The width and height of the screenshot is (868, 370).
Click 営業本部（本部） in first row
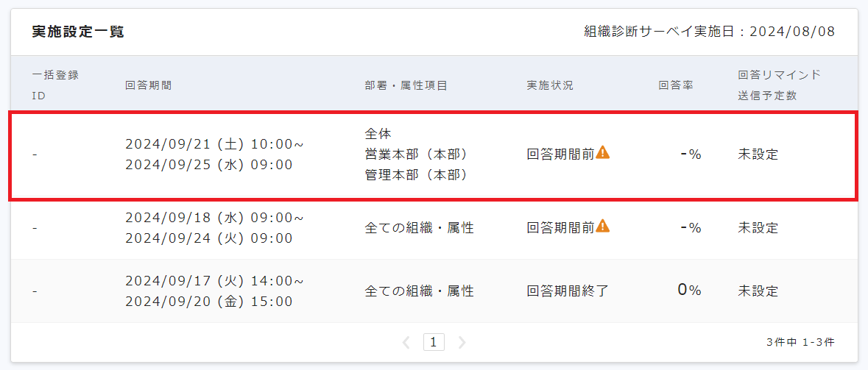pyautogui.click(x=416, y=154)
